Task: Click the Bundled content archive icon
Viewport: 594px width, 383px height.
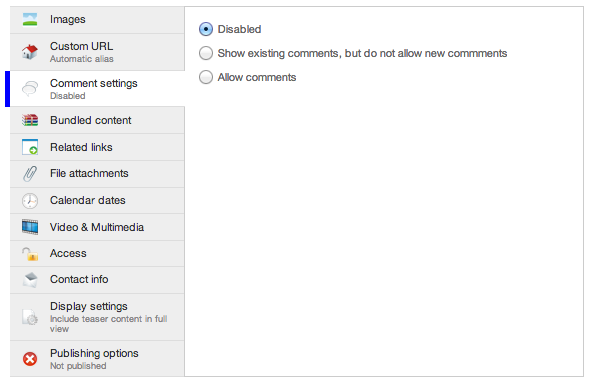Action: tap(30, 120)
